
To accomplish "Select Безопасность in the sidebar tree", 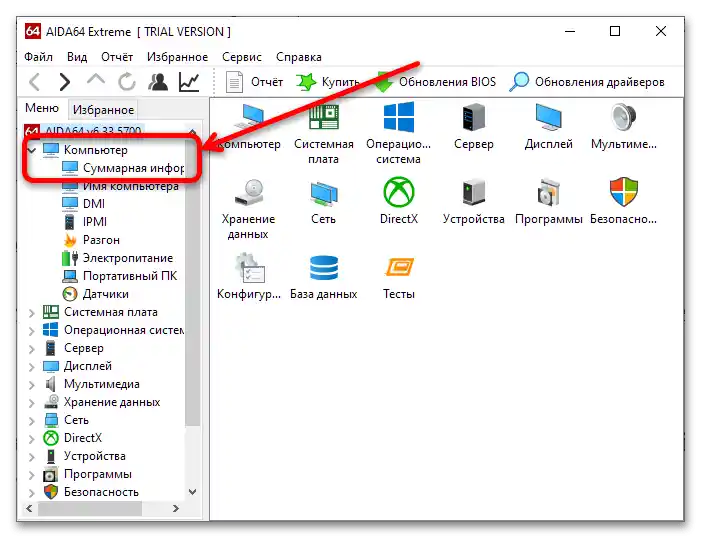I will (91, 492).
